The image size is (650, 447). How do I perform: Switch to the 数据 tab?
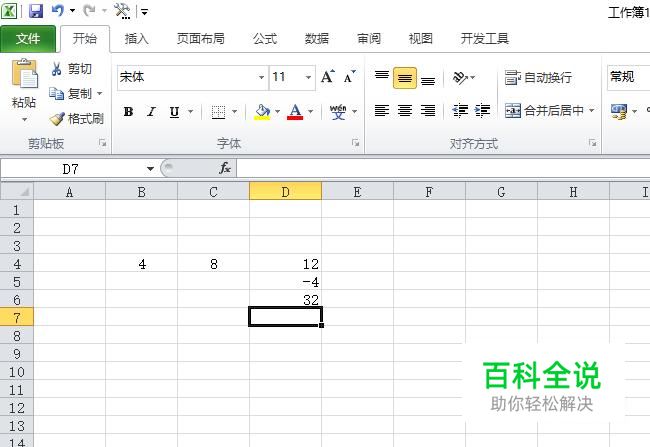[317, 39]
